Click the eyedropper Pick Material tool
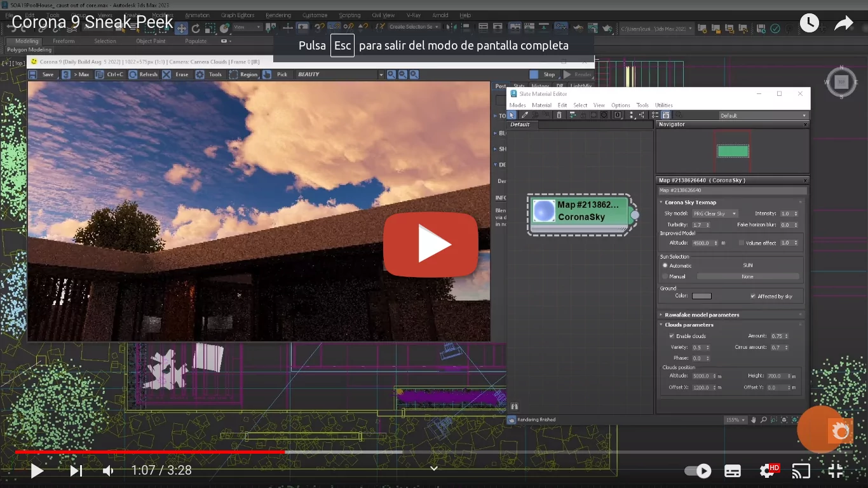This screenshot has width=868, height=488. (x=524, y=115)
